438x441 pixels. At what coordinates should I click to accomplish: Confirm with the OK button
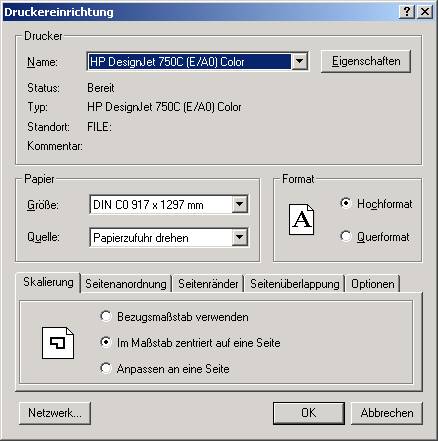309,413
